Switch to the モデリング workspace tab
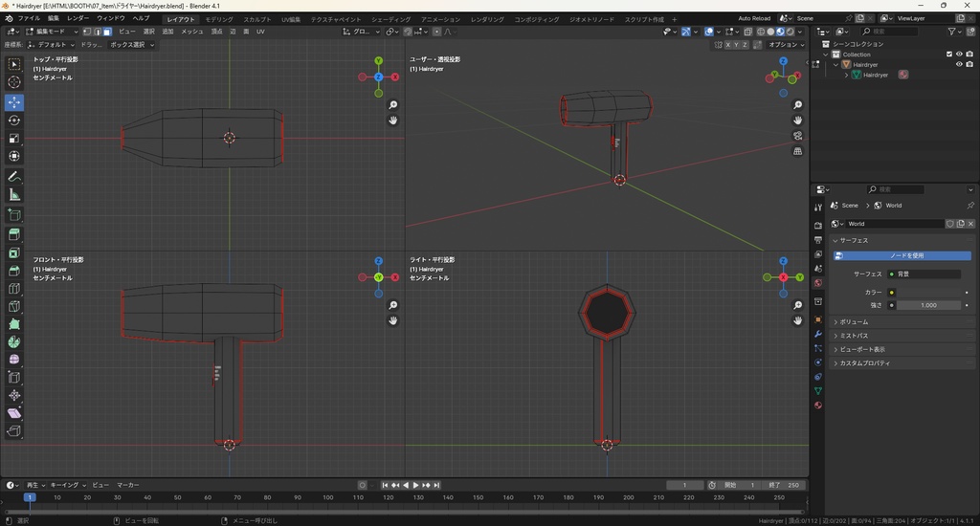The height and width of the screenshot is (526, 980). [x=219, y=19]
